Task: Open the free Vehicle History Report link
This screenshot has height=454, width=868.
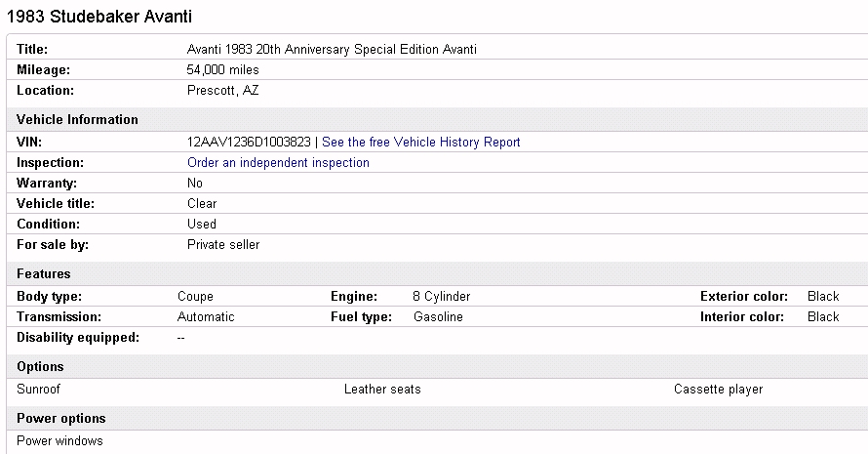Action: tap(420, 143)
